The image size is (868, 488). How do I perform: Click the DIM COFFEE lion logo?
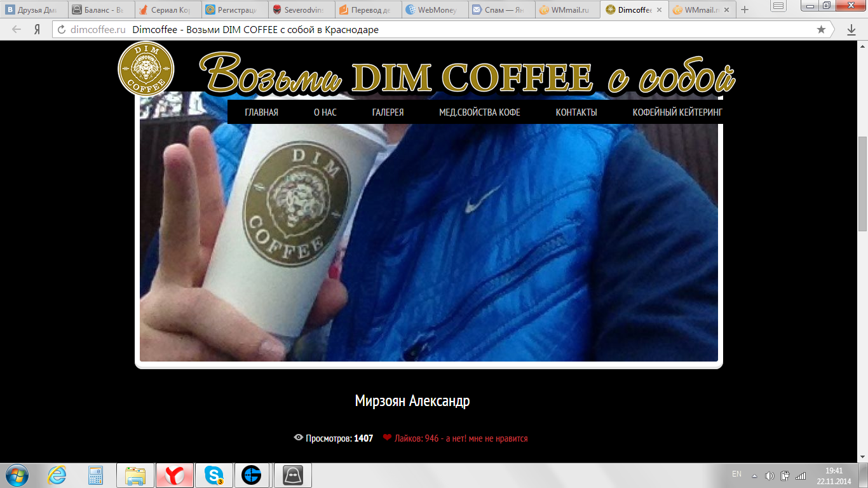[x=146, y=69]
